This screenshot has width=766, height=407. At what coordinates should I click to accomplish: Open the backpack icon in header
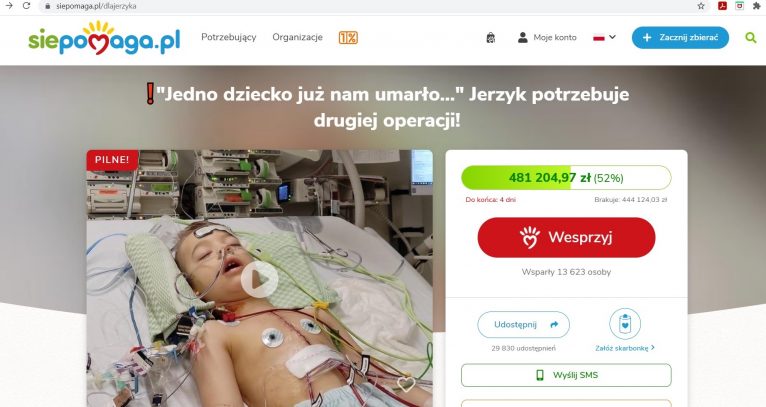pyautogui.click(x=491, y=38)
